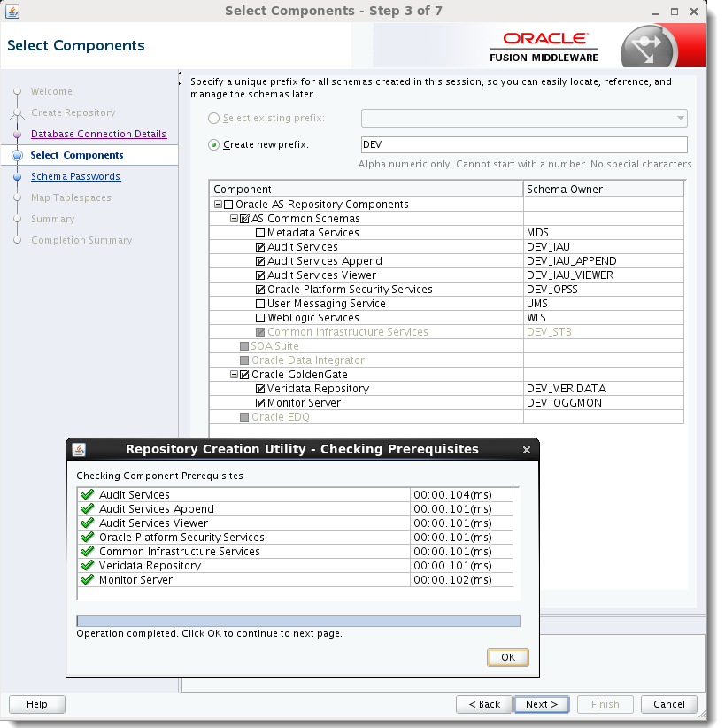
Task: Toggle Oracle AS Repository Components checkbox
Action: click(228, 205)
